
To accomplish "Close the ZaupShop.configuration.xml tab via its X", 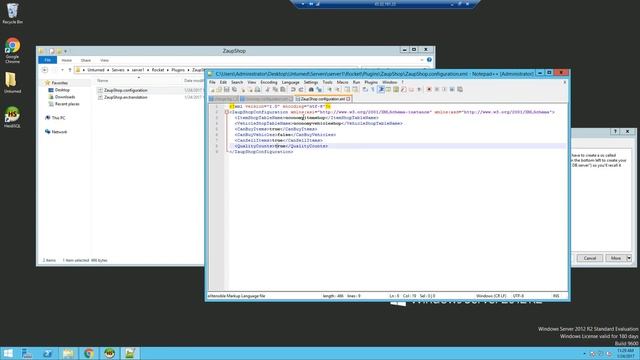I will [x=348, y=99].
